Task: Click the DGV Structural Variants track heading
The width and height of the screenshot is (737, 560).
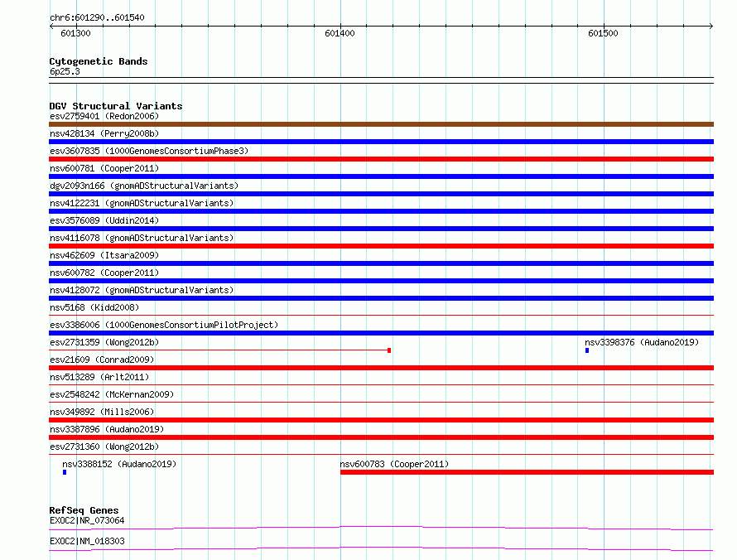Action: tap(116, 106)
